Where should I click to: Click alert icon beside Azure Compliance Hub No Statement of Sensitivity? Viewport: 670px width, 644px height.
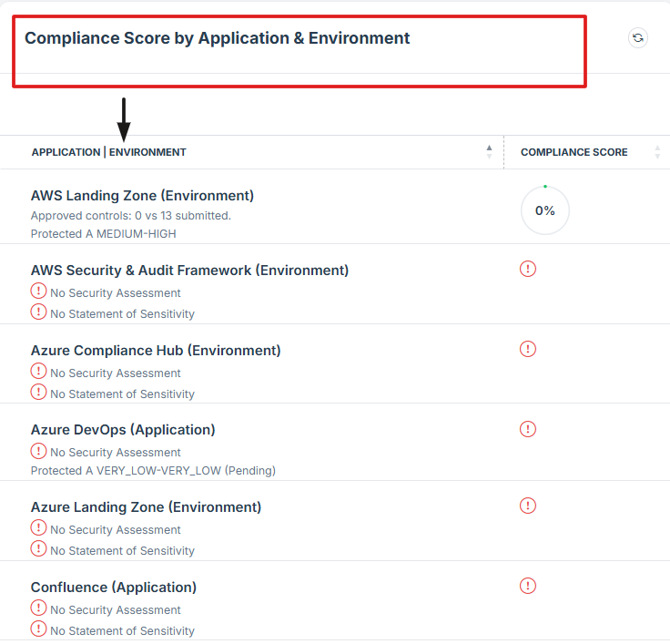click(38, 393)
